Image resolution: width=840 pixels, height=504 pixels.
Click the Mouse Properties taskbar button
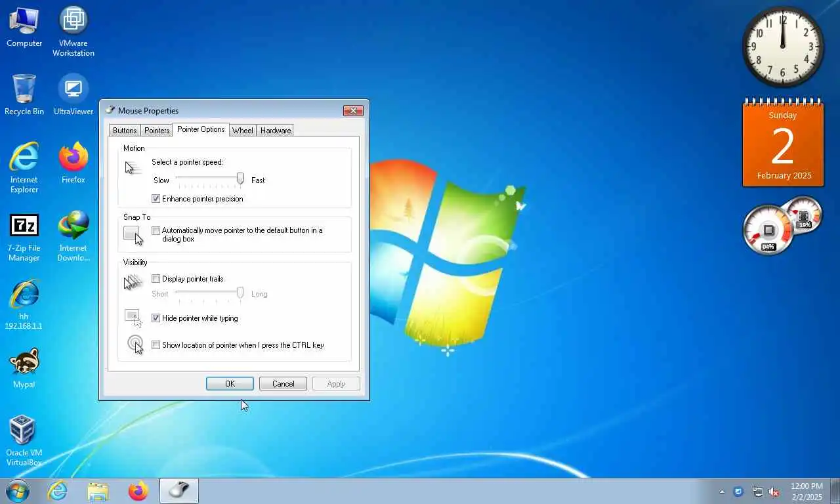point(178,491)
